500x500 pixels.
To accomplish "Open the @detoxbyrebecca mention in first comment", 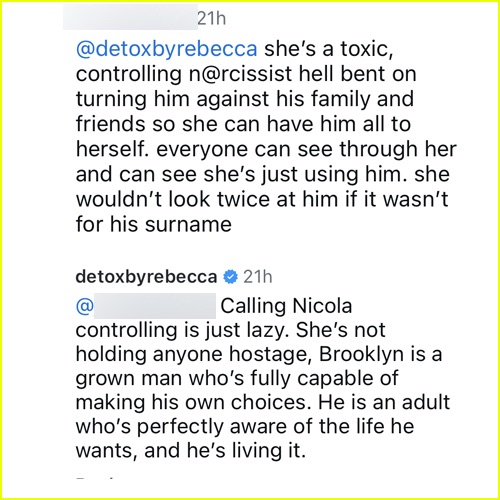I will pos(167,49).
